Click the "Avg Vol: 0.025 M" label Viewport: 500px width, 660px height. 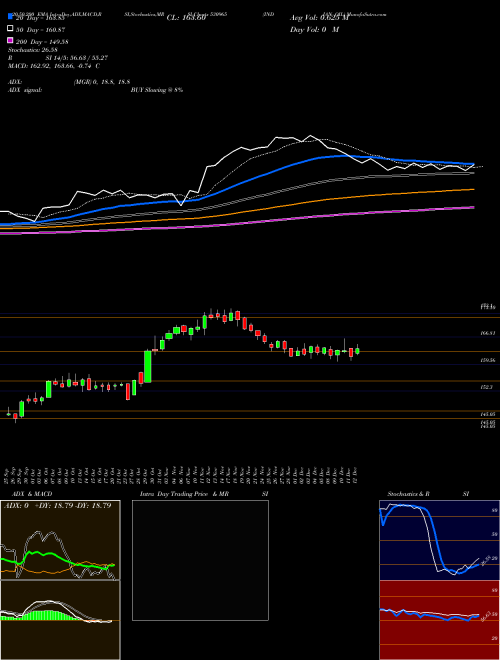point(319,18)
